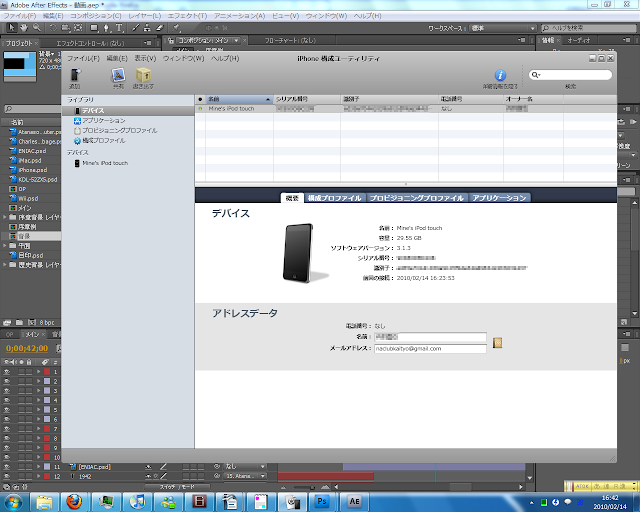
Task: Expand layer 12 (1942) disclosure triangle
Action: (39, 476)
